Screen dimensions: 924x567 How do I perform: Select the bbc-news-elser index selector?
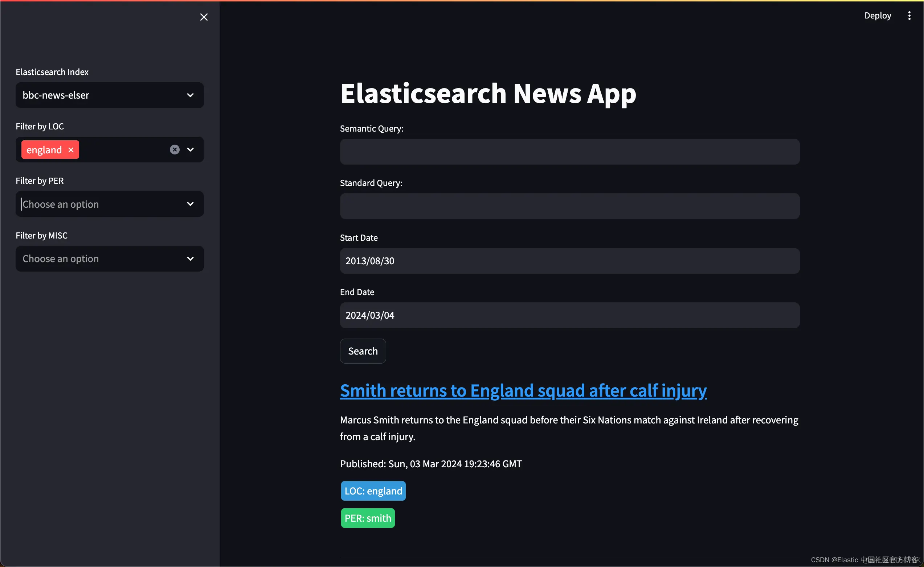click(101, 95)
